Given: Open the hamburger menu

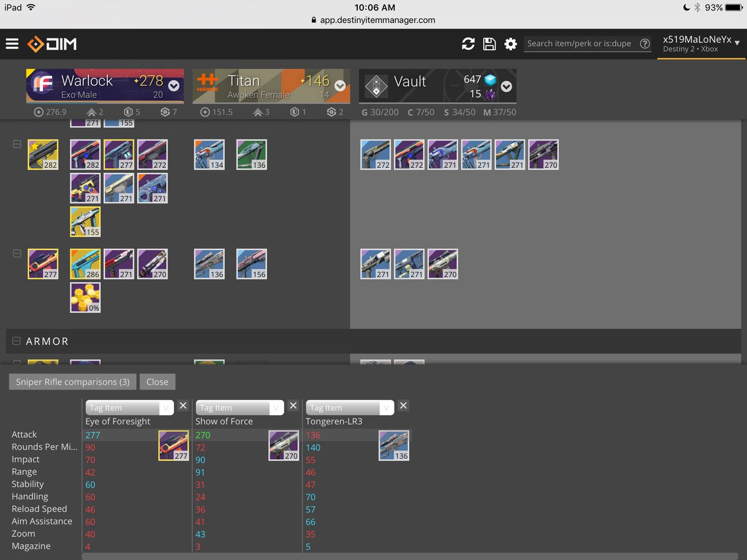Looking at the screenshot, I should (x=12, y=44).
